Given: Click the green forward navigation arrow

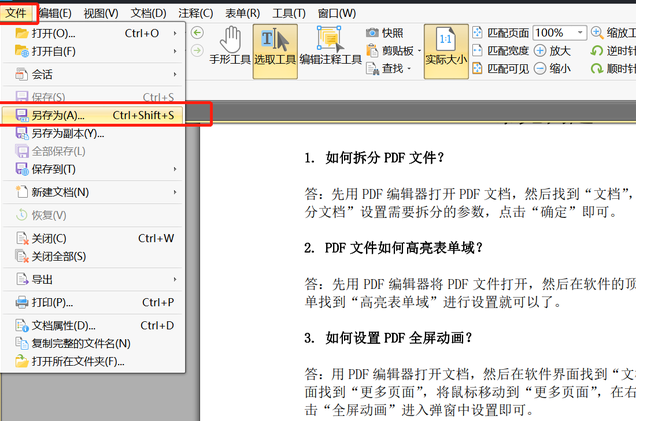Looking at the screenshot, I should (197, 51).
